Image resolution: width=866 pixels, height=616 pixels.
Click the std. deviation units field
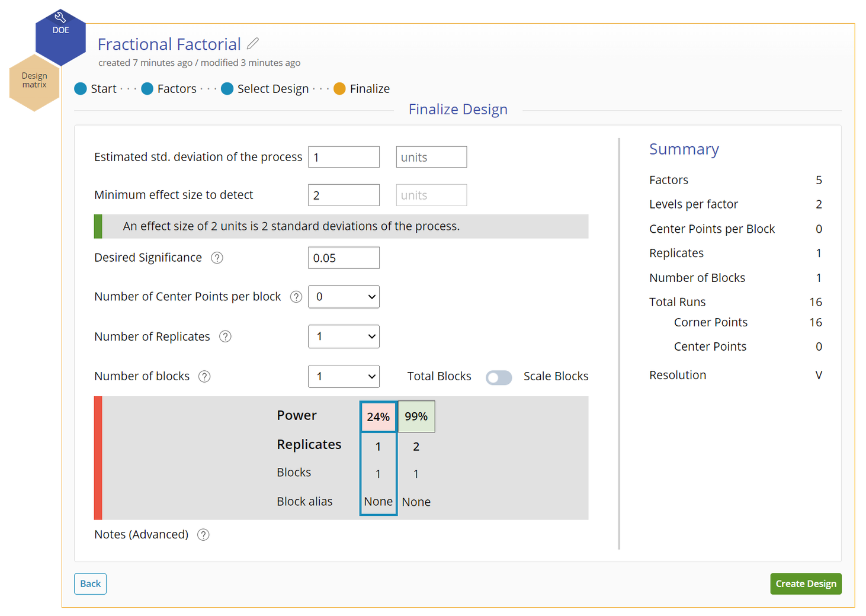431,157
